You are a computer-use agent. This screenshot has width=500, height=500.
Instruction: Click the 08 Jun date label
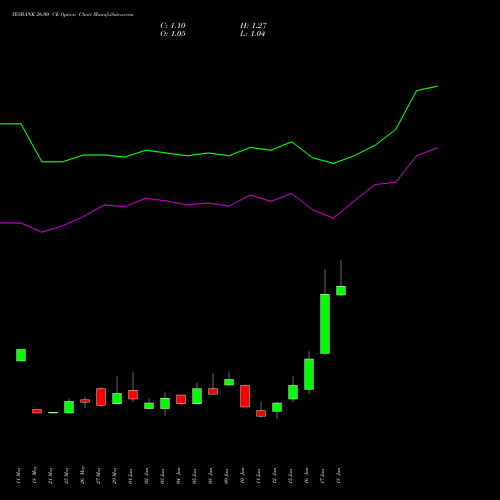click(211, 476)
